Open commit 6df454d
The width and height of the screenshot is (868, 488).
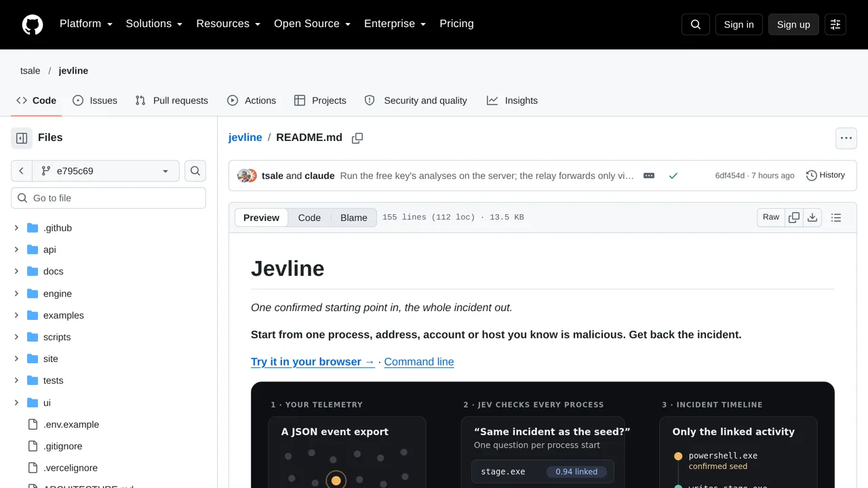(x=730, y=176)
